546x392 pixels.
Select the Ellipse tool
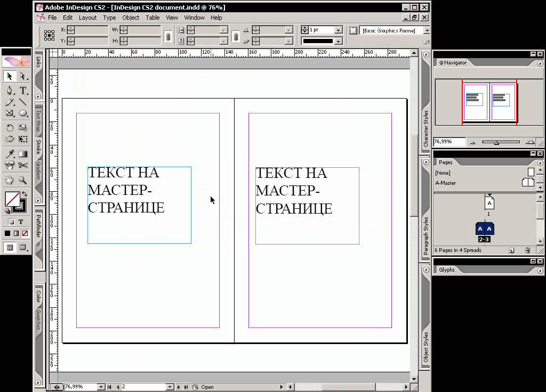(x=23, y=113)
